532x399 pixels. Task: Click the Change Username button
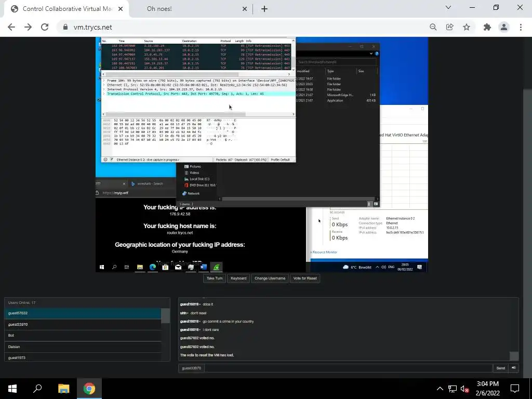270,278
